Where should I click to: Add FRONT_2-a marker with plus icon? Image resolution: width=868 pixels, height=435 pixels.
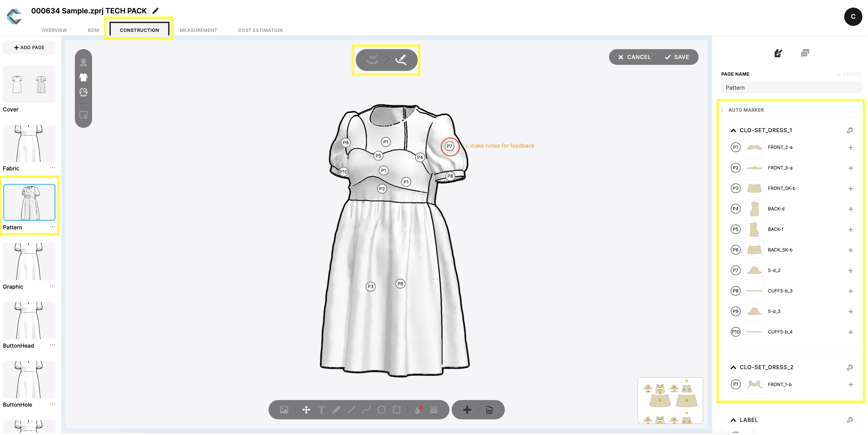tap(851, 148)
